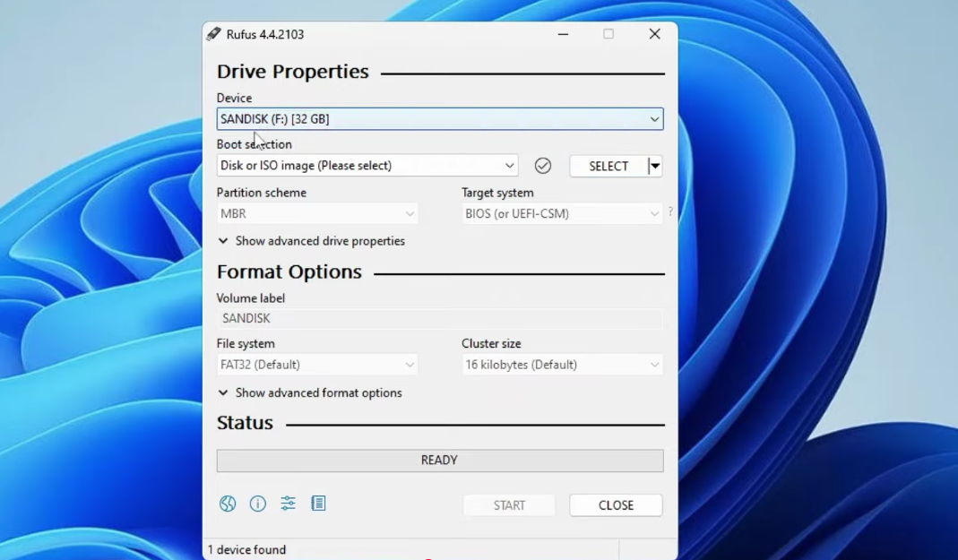
Task: Open the Target system dropdown
Action: click(562, 214)
